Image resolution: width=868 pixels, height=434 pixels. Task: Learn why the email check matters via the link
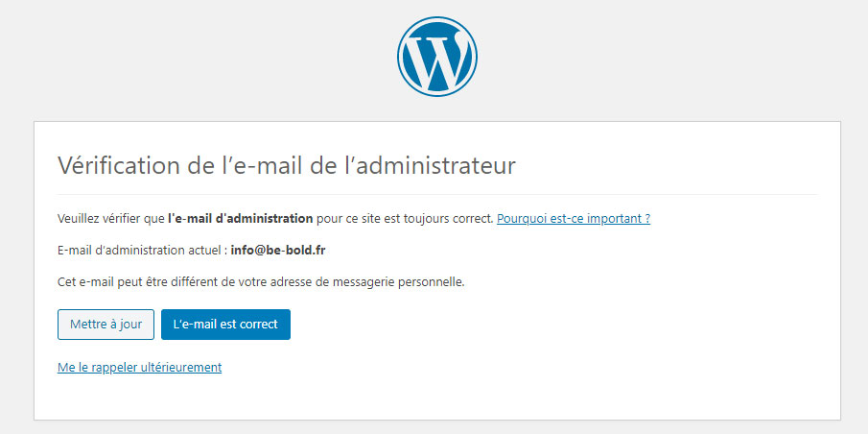tap(574, 218)
